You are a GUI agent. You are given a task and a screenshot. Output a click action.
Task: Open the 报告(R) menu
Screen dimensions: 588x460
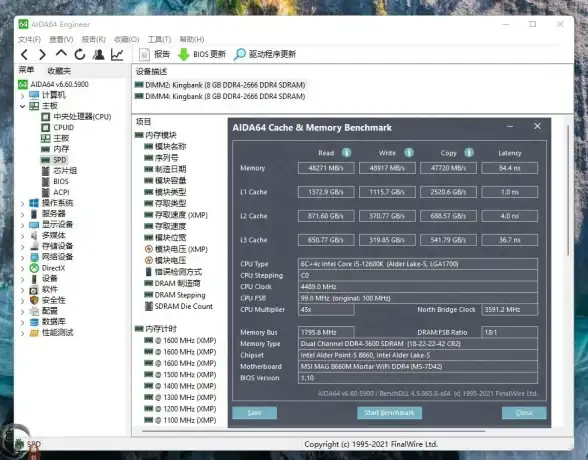94,39
